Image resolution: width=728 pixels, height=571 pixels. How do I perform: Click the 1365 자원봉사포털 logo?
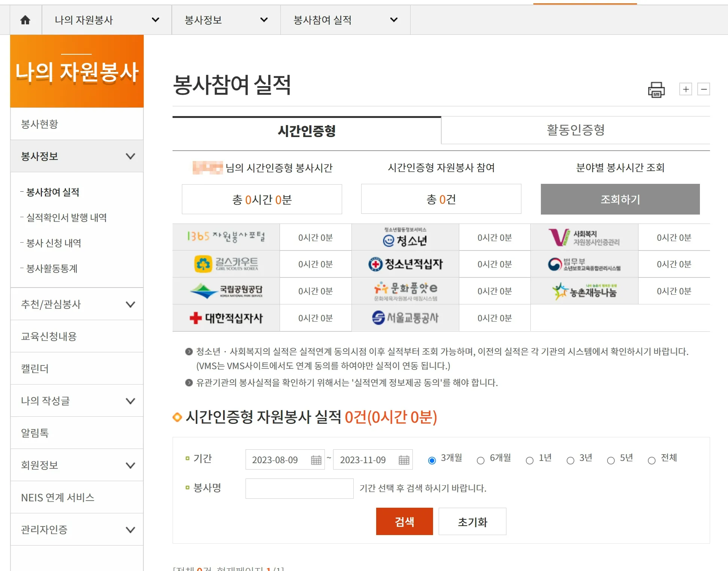click(x=226, y=237)
